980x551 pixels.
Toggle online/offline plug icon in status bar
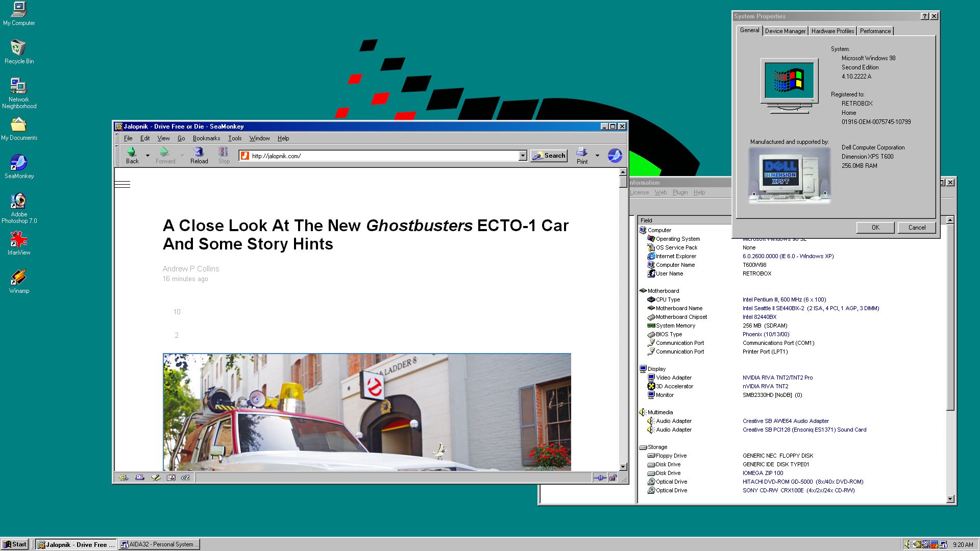pos(600,478)
